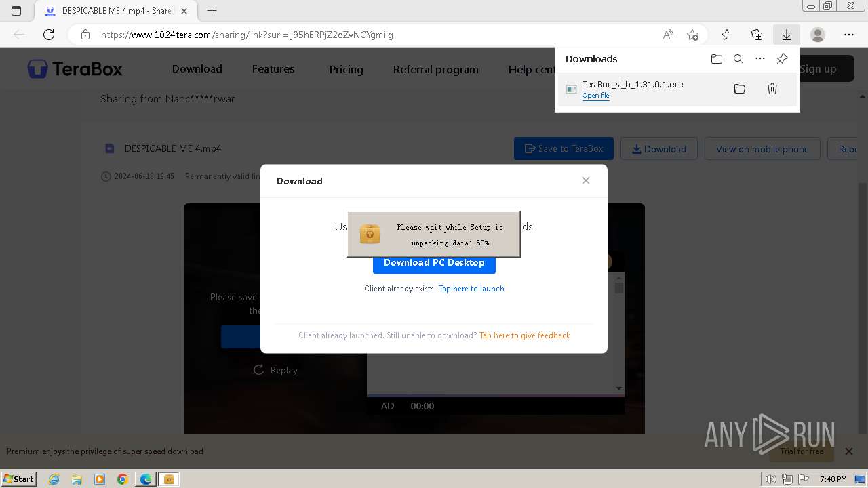
Task: Click Tap here to launch link
Action: (471, 289)
